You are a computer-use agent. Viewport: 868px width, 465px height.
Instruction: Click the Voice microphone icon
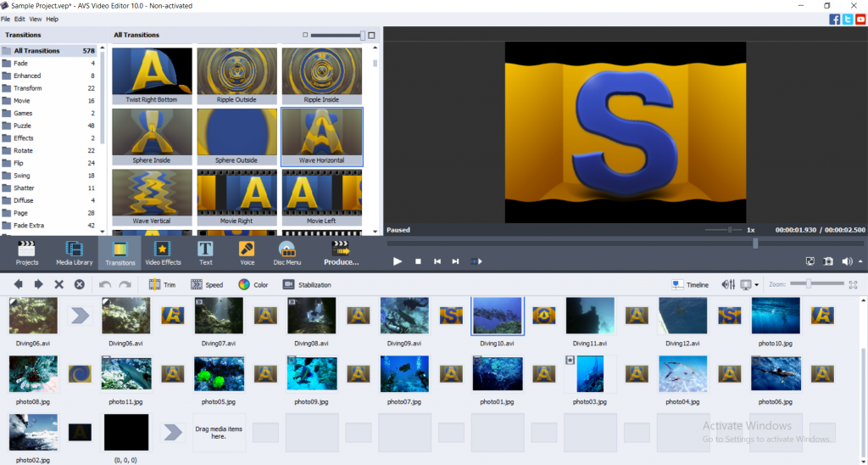(247, 252)
